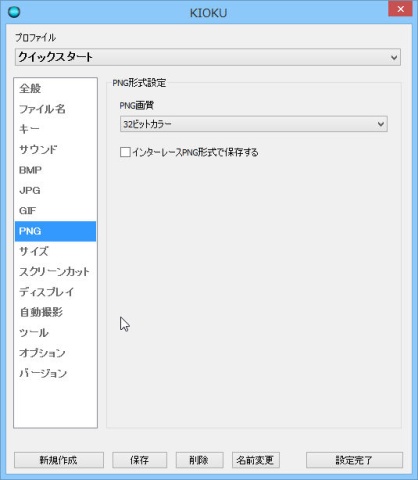This screenshot has width=418, height=480.
Task: Open the プロファイル dropdown showing クイックスタート
Action: tap(208, 57)
